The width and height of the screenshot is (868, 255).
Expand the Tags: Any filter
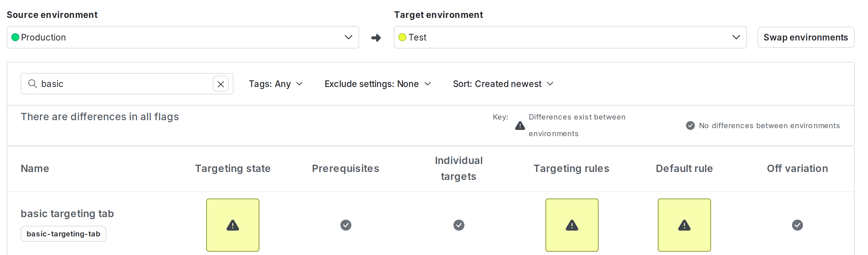click(x=276, y=84)
